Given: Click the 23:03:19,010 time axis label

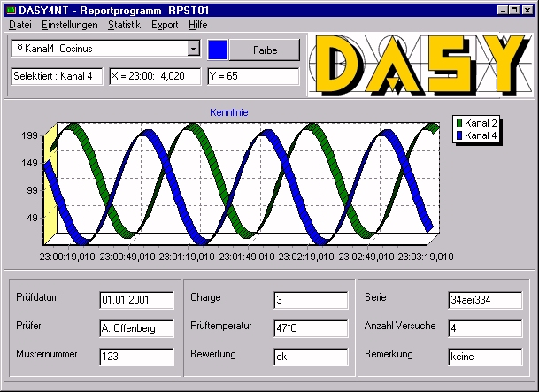Looking at the screenshot, I should click(x=426, y=257).
